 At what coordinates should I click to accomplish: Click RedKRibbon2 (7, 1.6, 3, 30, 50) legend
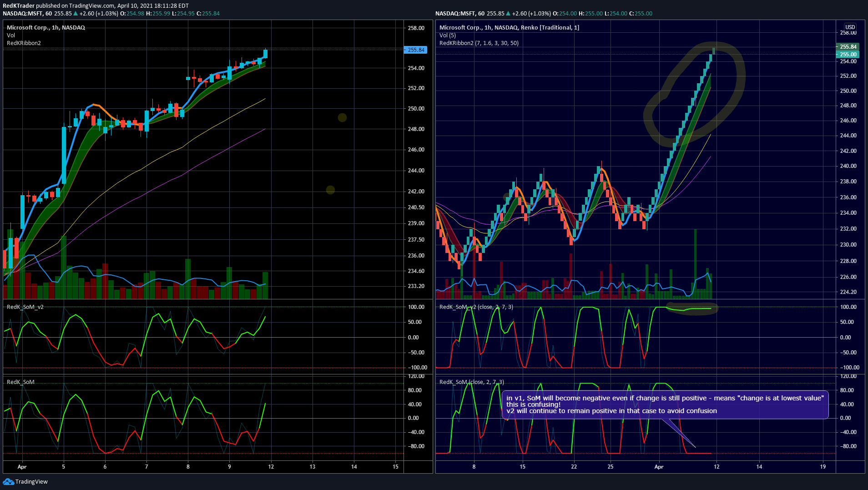(479, 43)
